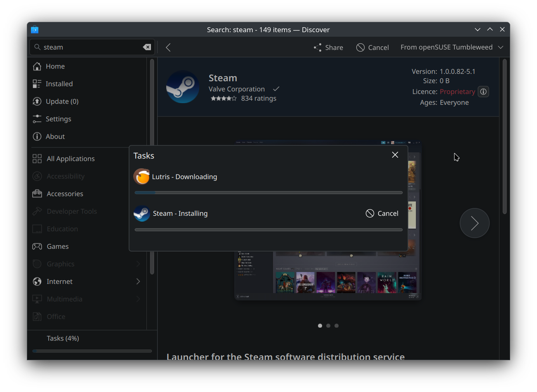
Task: Click into the steam search field
Action: tap(92, 47)
